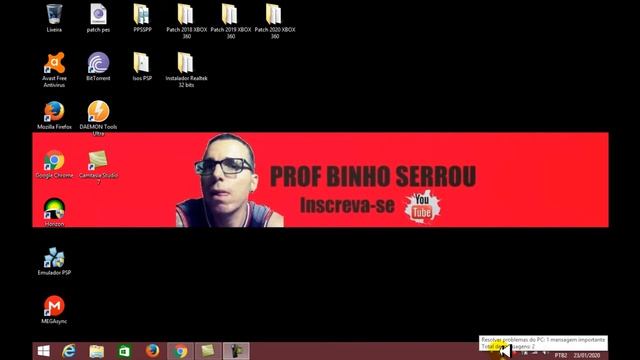Open File Explorer from the taskbar
The width and height of the screenshot is (640, 360).
[97, 351]
